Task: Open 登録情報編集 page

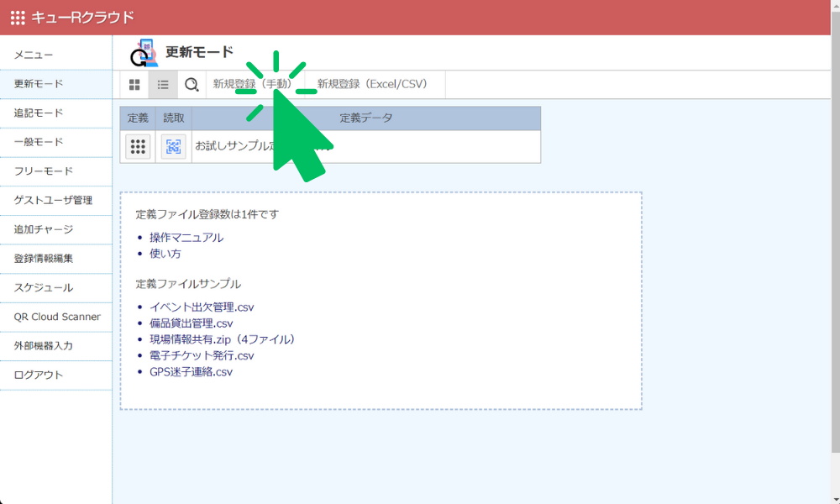Action: 55,259
